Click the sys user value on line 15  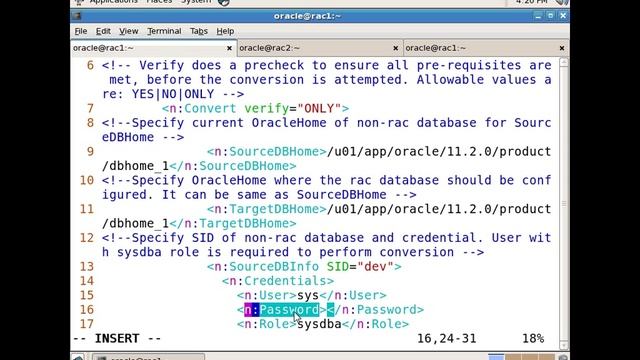point(308,295)
